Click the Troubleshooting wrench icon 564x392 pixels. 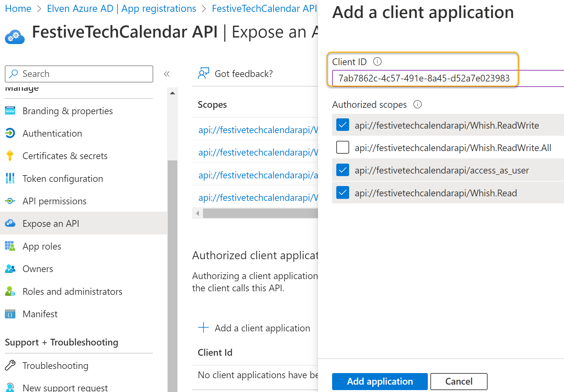10,365
